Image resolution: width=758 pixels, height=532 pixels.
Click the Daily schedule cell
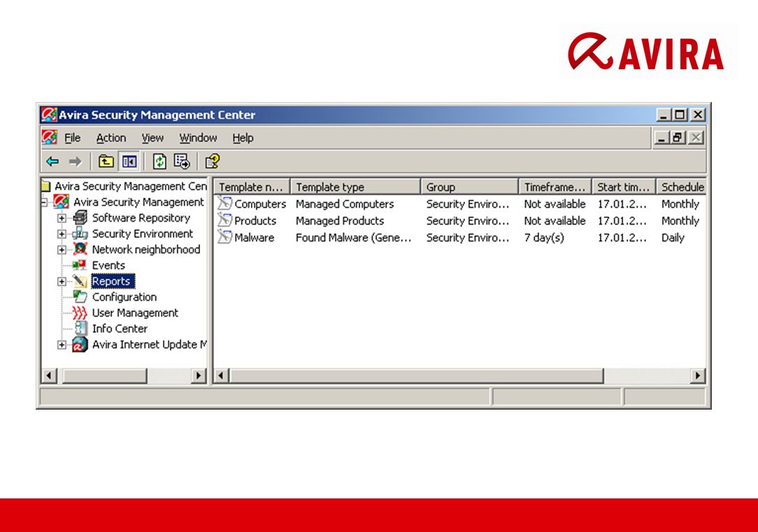coord(673,238)
